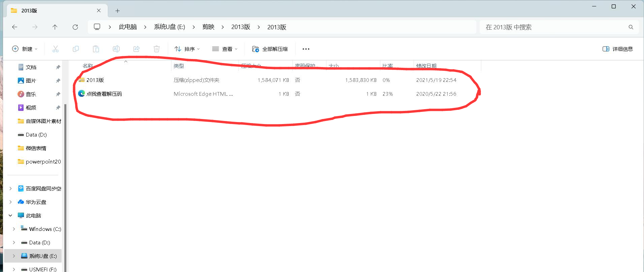
Task: Click the copy icon in toolbar
Action: pyautogui.click(x=76, y=49)
